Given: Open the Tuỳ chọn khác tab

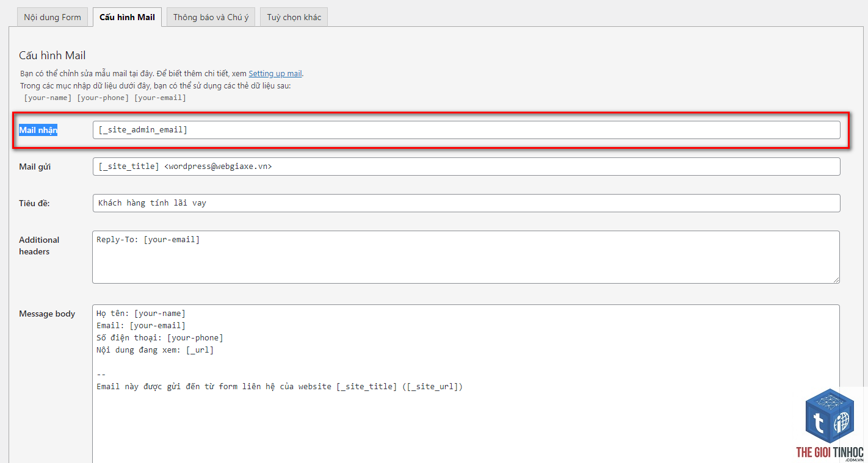Looking at the screenshot, I should pyautogui.click(x=294, y=17).
